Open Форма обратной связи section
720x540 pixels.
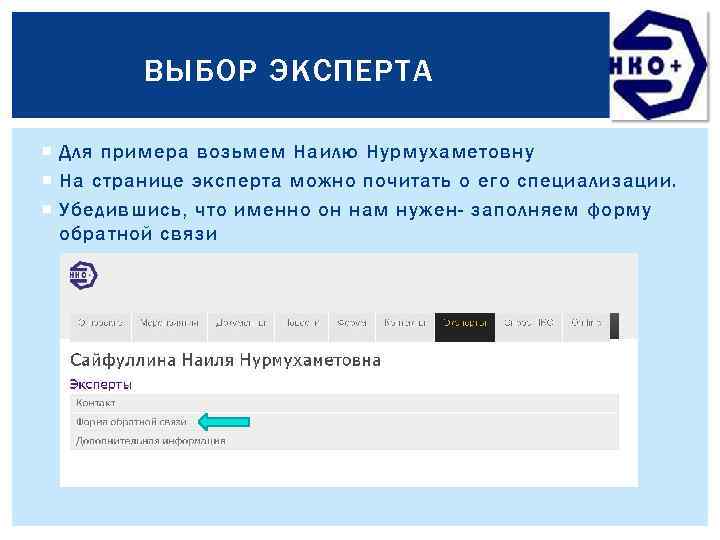(x=344, y=422)
